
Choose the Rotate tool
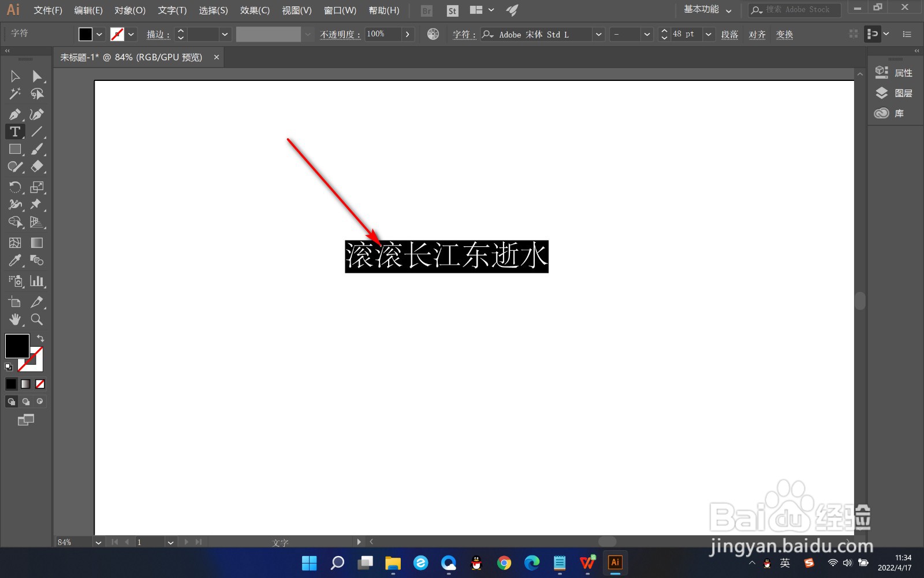[15, 187]
